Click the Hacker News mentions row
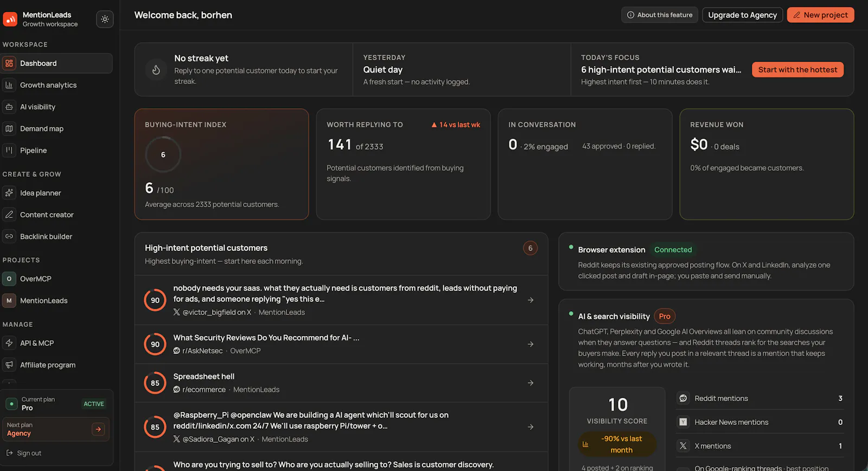The image size is (868, 471). pos(760,422)
